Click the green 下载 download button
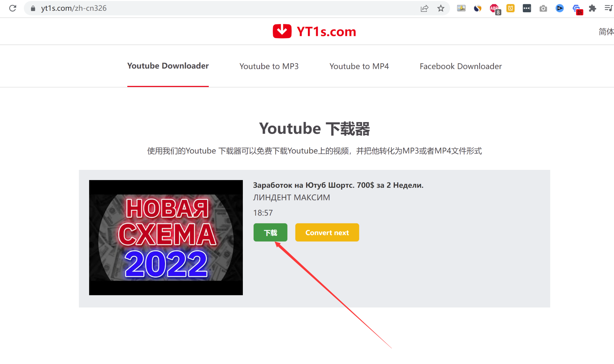 click(270, 232)
